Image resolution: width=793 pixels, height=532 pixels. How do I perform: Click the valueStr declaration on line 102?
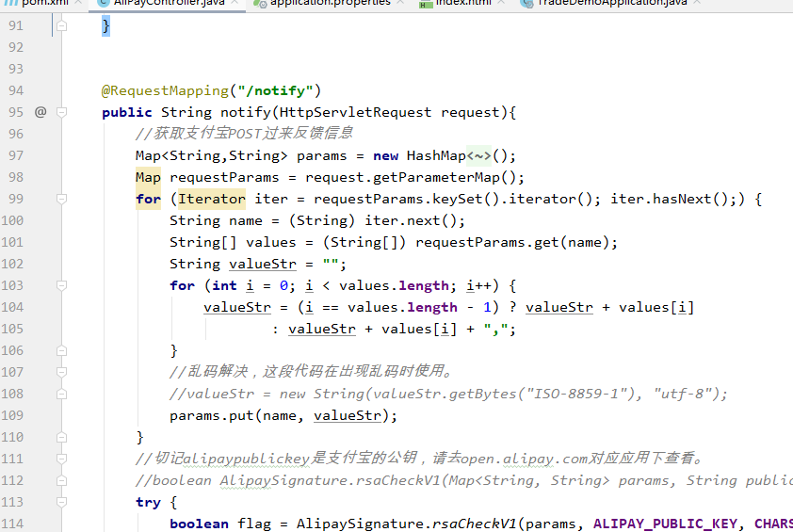(263, 265)
